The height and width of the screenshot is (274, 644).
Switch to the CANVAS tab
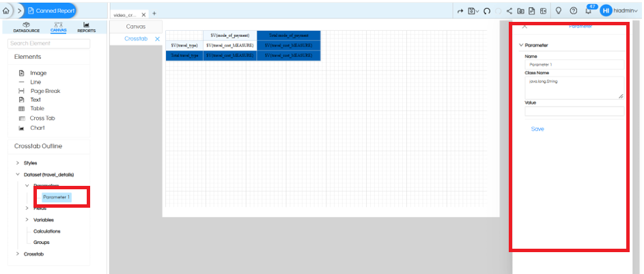pyautogui.click(x=58, y=27)
